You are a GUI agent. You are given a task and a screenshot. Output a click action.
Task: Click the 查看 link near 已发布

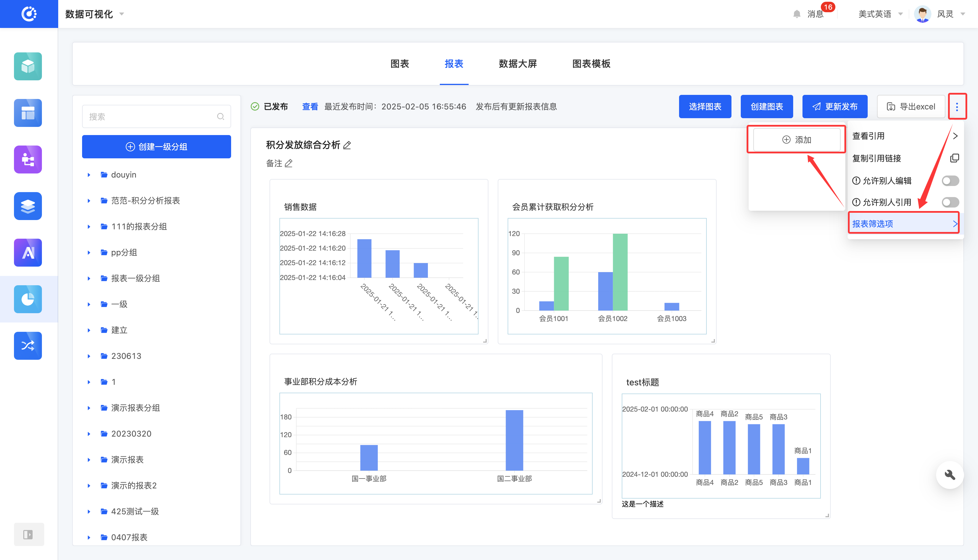point(310,107)
